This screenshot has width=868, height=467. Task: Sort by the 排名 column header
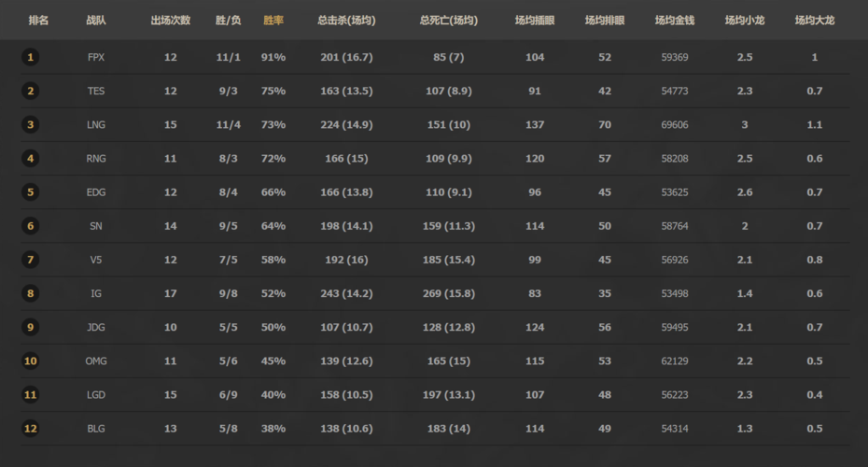39,21
